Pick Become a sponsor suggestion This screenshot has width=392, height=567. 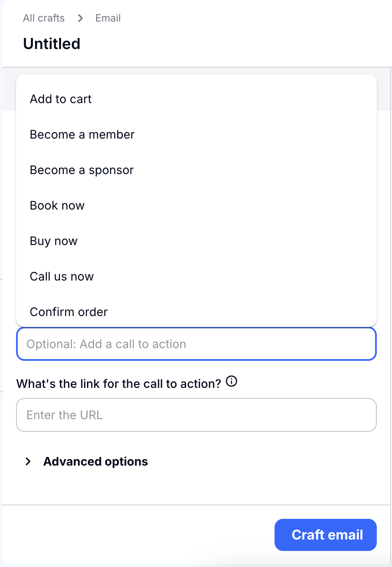[82, 170]
